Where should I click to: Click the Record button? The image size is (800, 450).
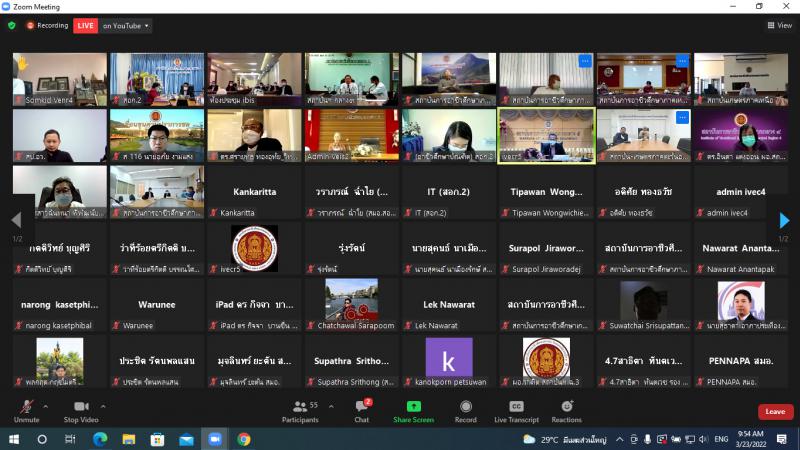click(x=465, y=411)
